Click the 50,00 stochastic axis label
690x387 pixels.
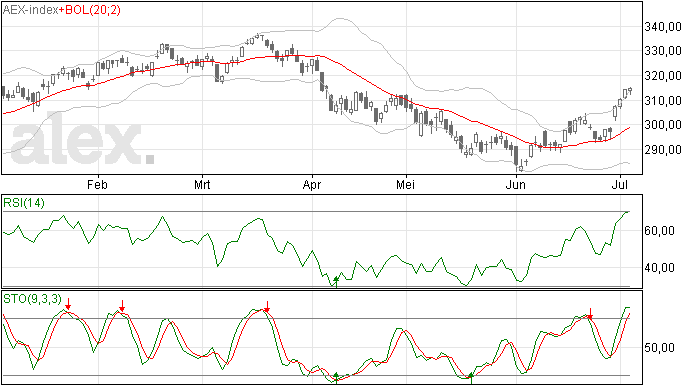[659, 348]
